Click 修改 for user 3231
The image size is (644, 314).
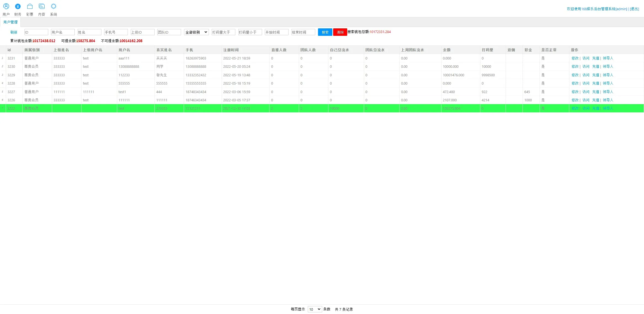click(575, 58)
